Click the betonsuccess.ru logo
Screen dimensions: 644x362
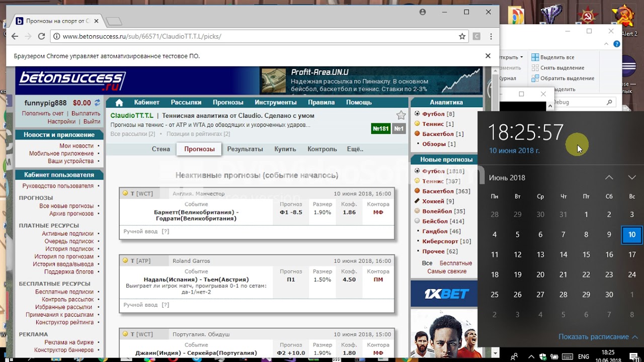72,80
